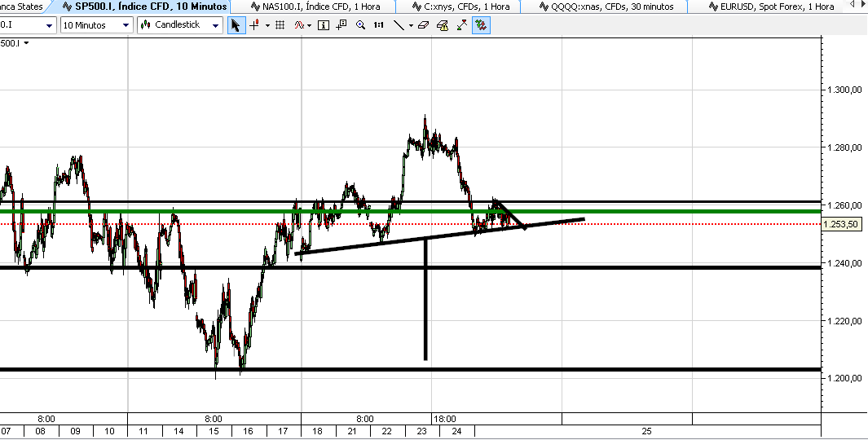Switch to QQQQ:xnas 30 minutos tab

coord(606,7)
